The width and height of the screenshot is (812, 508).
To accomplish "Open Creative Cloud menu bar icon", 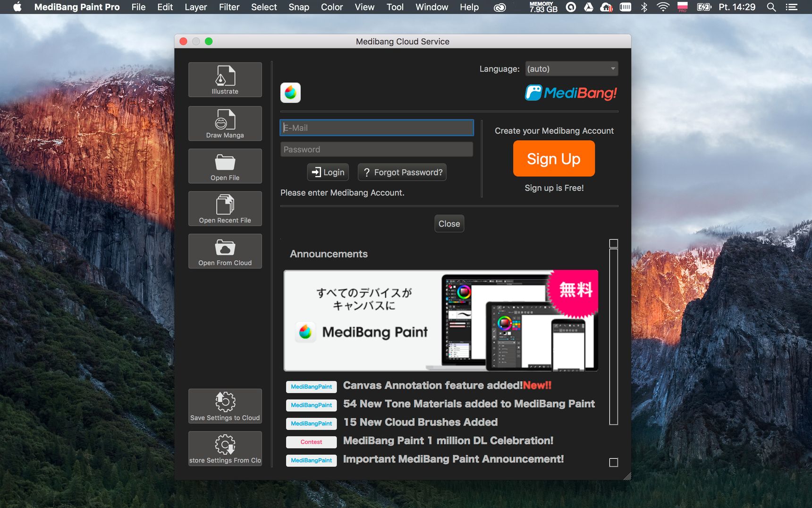I will pos(499,7).
